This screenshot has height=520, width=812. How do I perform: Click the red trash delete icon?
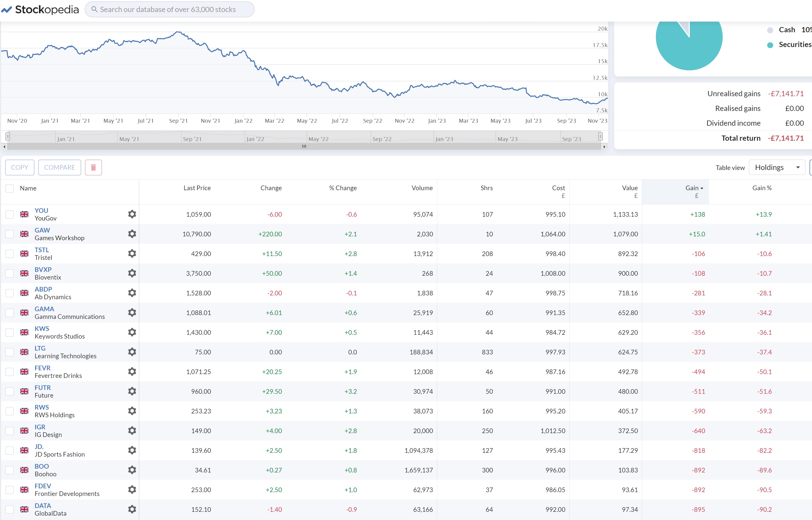pyautogui.click(x=93, y=168)
